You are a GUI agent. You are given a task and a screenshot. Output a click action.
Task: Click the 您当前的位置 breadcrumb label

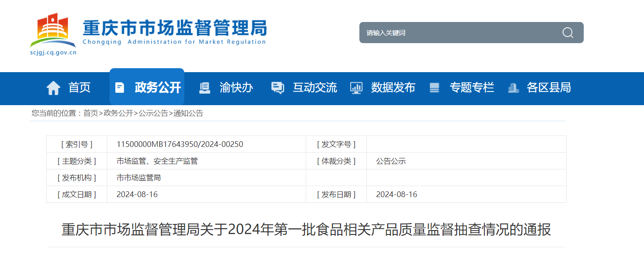pos(56,113)
